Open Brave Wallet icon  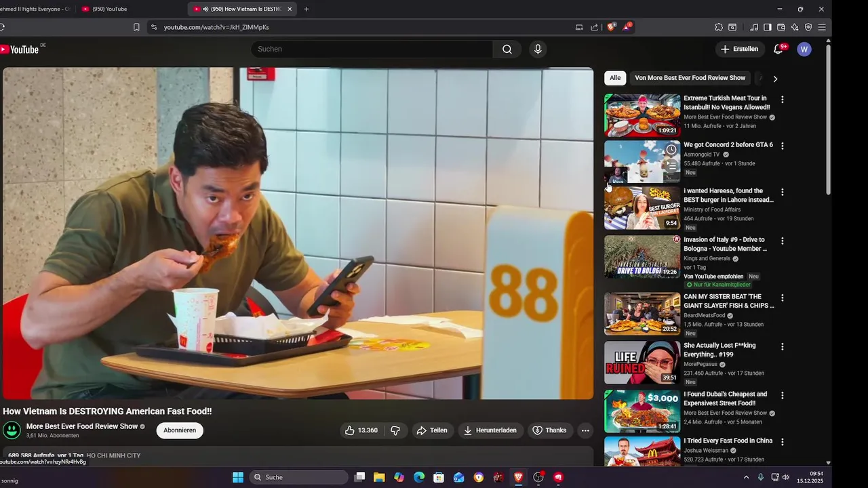coord(781,27)
